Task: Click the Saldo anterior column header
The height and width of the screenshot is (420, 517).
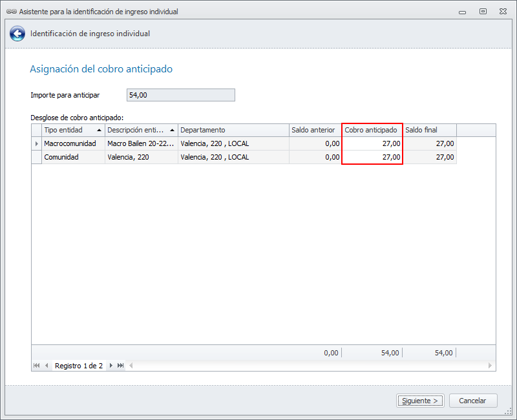Action: click(315, 130)
